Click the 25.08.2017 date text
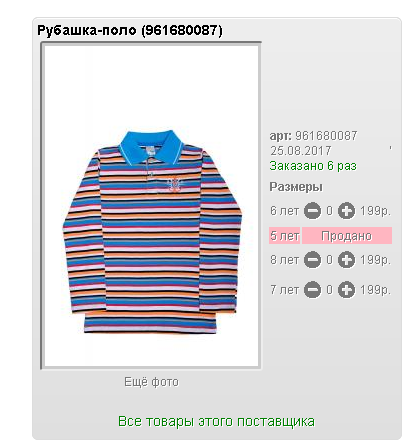The image size is (420, 441). (x=301, y=151)
